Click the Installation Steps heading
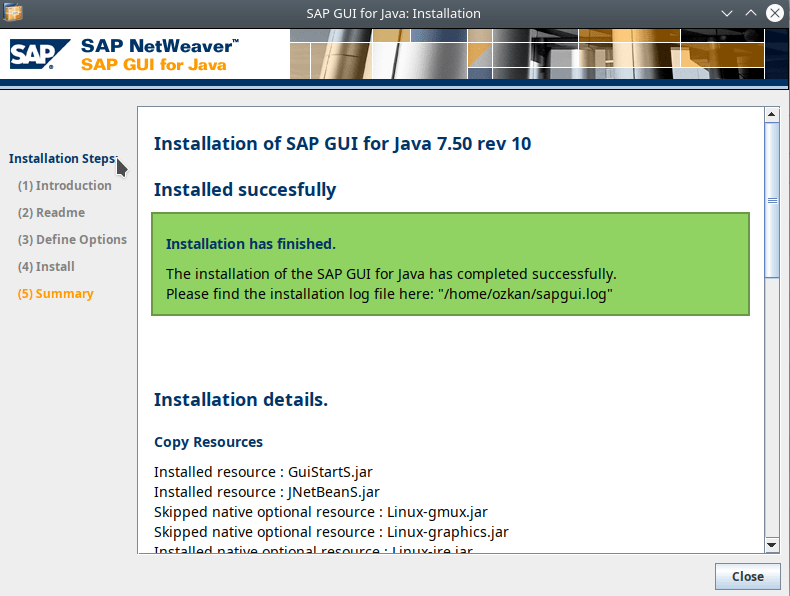The height and width of the screenshot is (596, 790). 63,159
